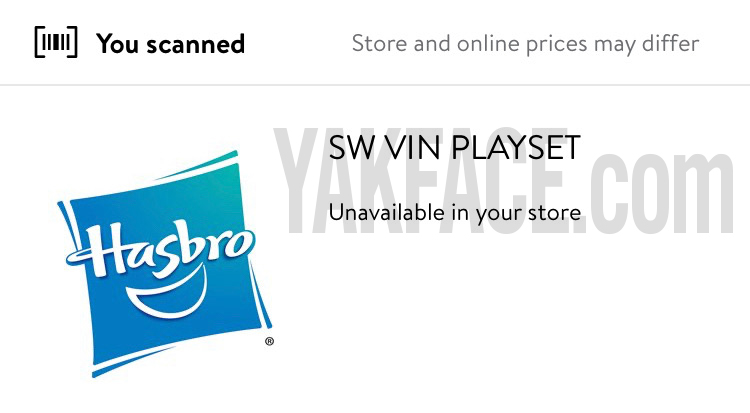Click 'Store and online prices may differ' note

[x=525, y=44]
